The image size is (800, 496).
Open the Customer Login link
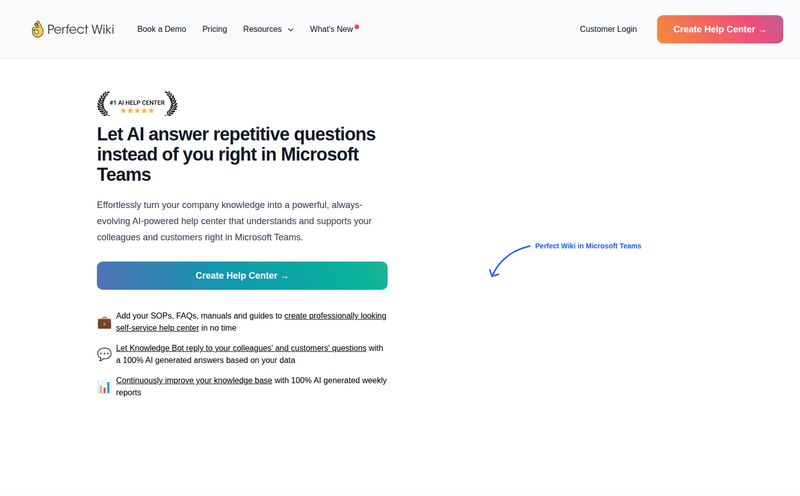pyautogui.click(x=608, y=29)
